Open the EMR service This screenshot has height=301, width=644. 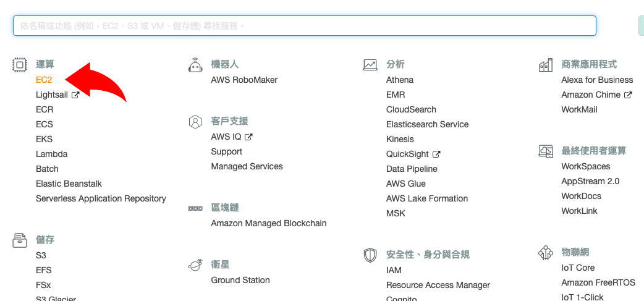click(396, 95)
